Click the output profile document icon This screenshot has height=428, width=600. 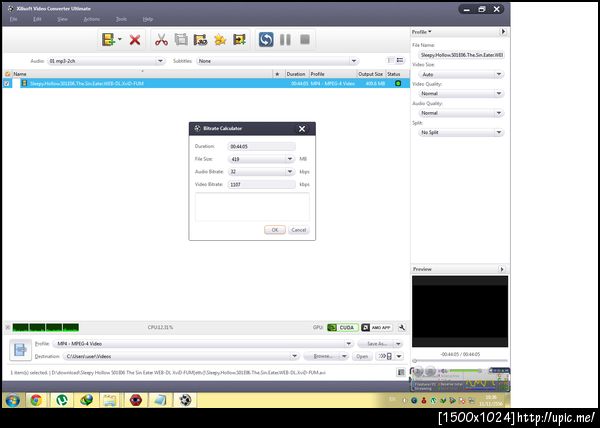[20, 350]
